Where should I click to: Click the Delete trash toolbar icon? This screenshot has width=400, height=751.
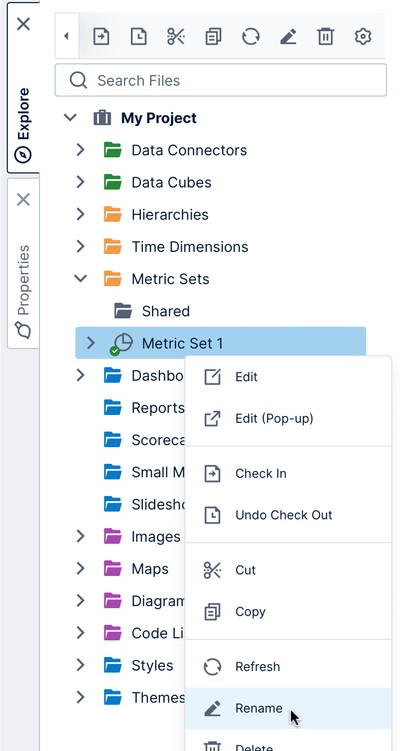click(x=325, y=36)
